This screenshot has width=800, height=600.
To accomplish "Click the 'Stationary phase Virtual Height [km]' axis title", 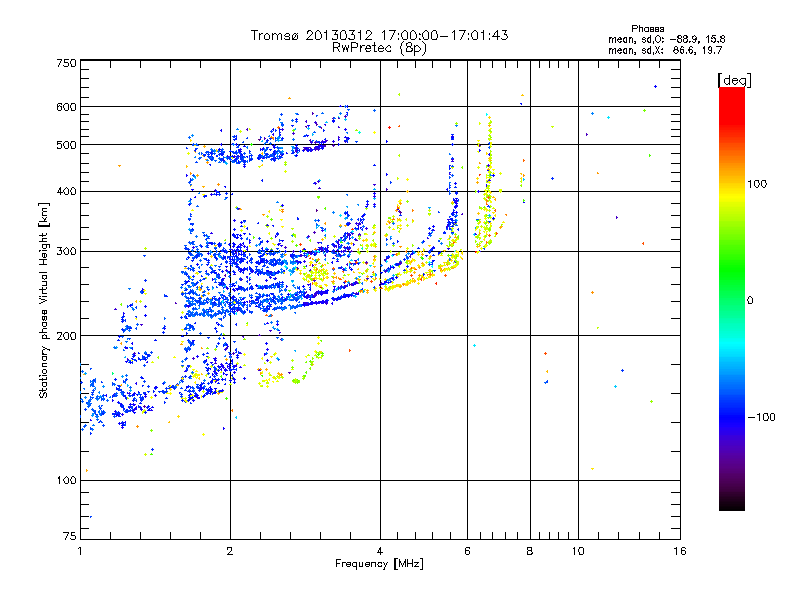I will point(44,301).
